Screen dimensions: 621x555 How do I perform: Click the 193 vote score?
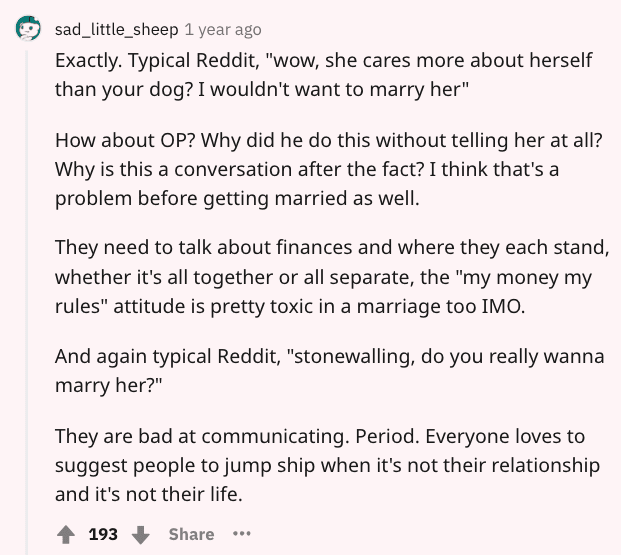coord(103,534)
